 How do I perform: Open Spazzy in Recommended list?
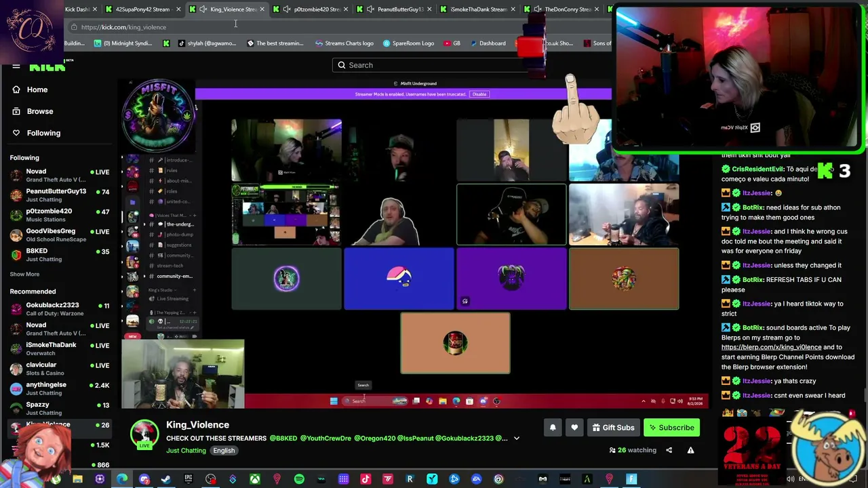60,408
